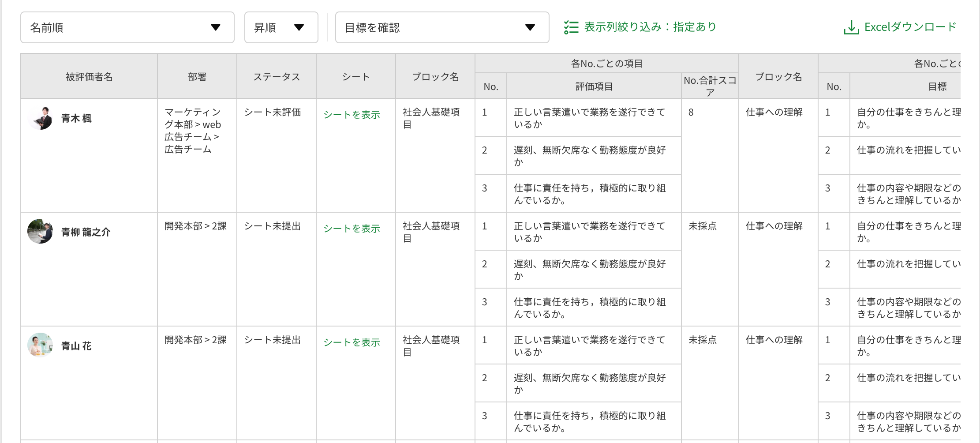This screenshot has height=443, width=980.
Task: Open the 昇順 order dropdown
Action: (281, 27)
